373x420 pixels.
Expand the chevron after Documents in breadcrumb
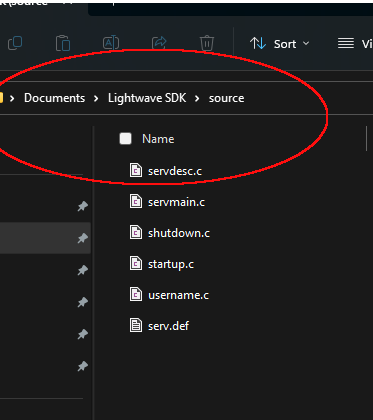[96, 99]
